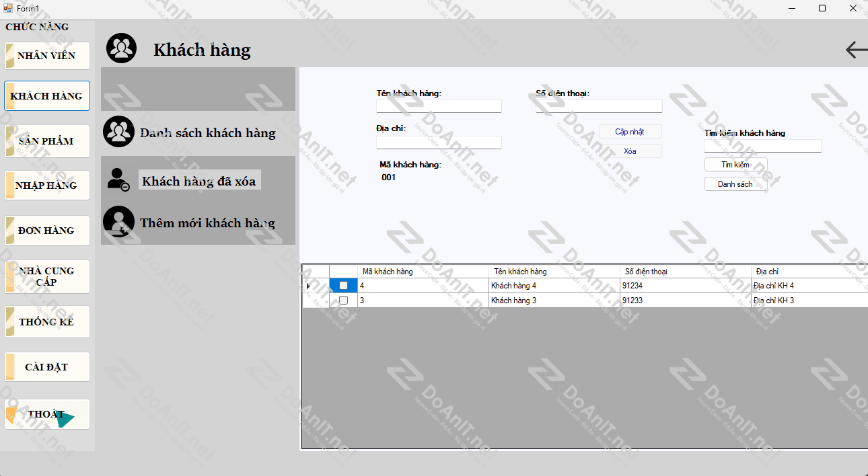Open the ĐƠN HÀNG section
Image resolution: width=868 pixels, height=476 pixels.
(46, 231)
